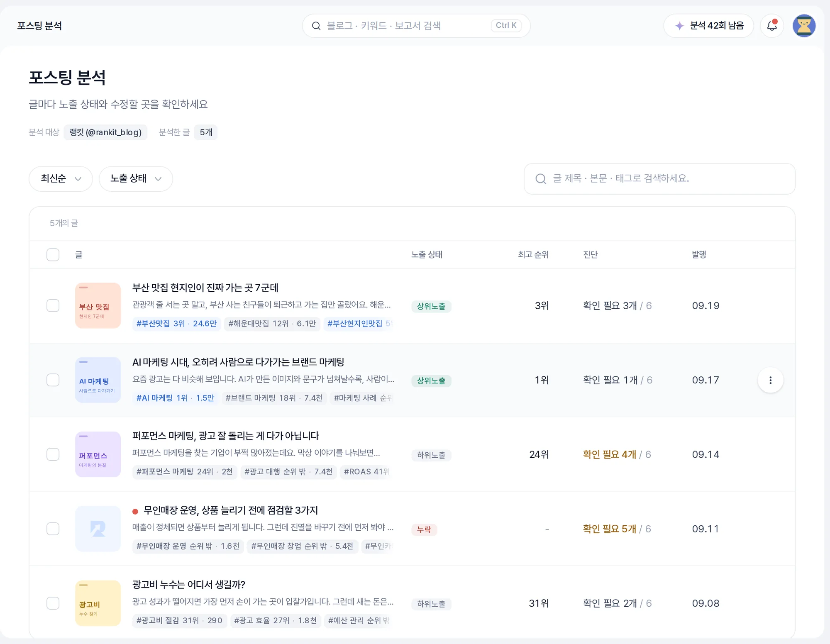Click the #ROAS tag
830x644 pixels.
366,472
